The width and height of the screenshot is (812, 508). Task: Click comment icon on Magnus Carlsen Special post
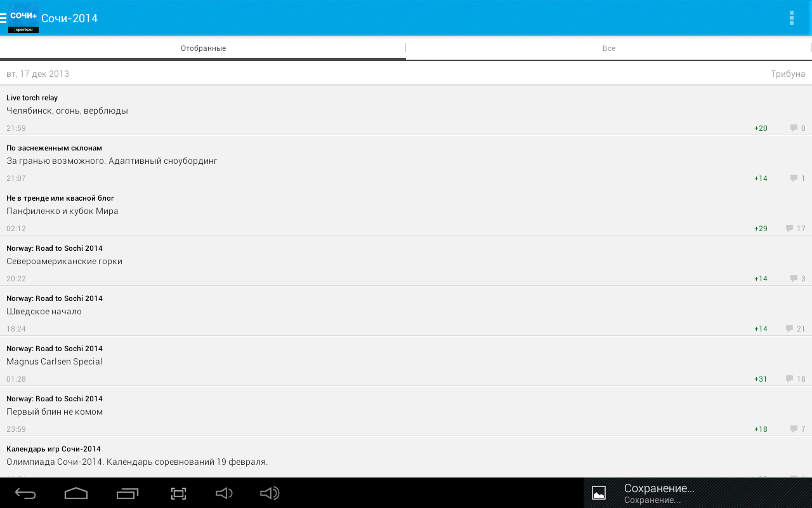point(789,378)
